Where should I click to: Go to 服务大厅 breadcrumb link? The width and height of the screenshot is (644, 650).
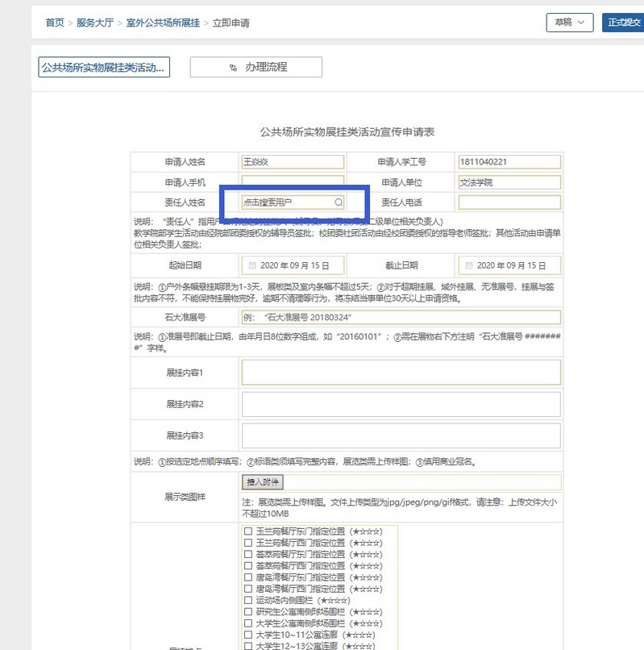[x=96, y=23]
